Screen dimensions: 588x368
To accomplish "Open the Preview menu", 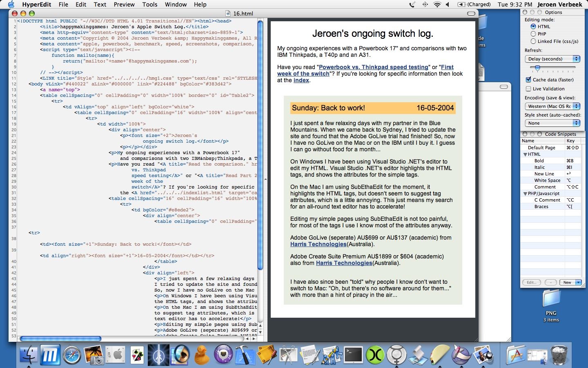I will (x=124, y=4).
